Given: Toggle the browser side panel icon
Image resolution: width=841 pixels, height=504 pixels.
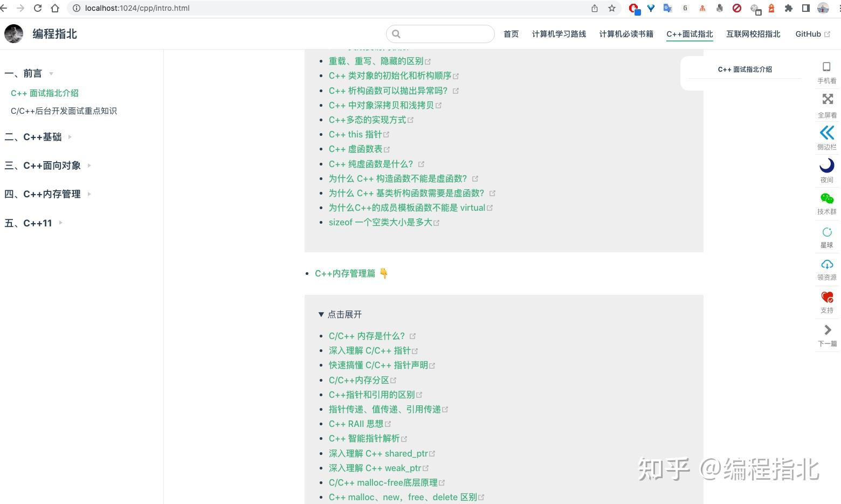Looking at the screenshot, I should 806,8.
